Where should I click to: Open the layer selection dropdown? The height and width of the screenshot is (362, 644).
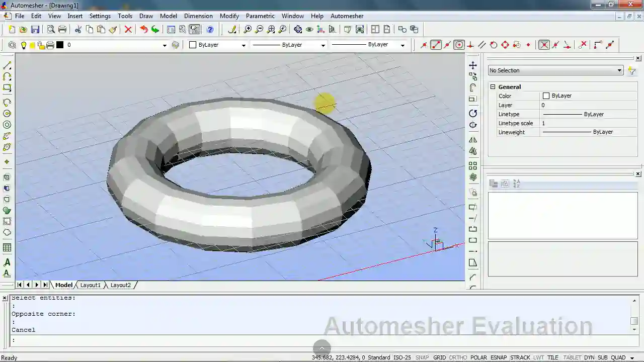(x=165, y=45)
